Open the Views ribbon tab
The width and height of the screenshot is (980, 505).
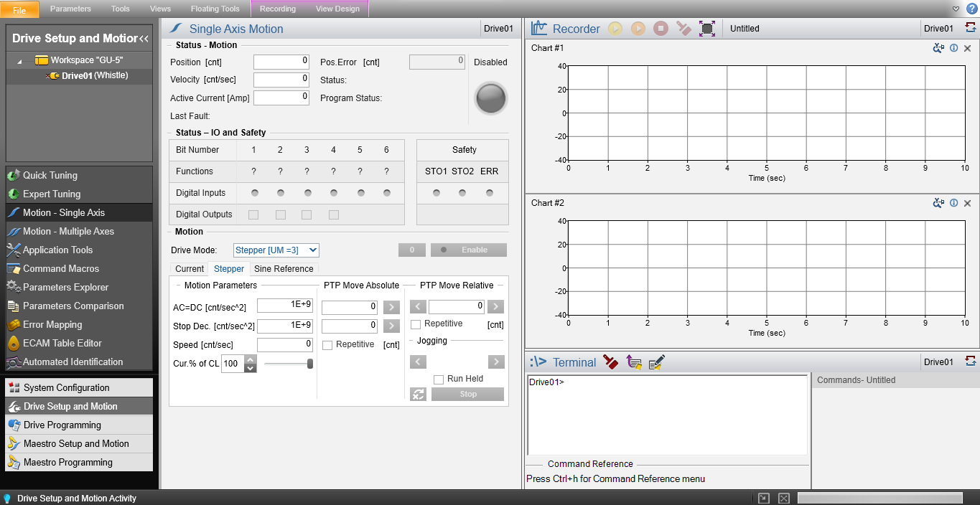coord(160,9)
